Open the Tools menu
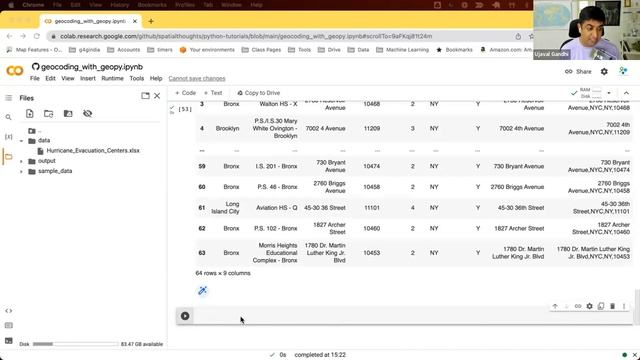The image size is (640, 360). pyautogui.click(x=137, y=78)
